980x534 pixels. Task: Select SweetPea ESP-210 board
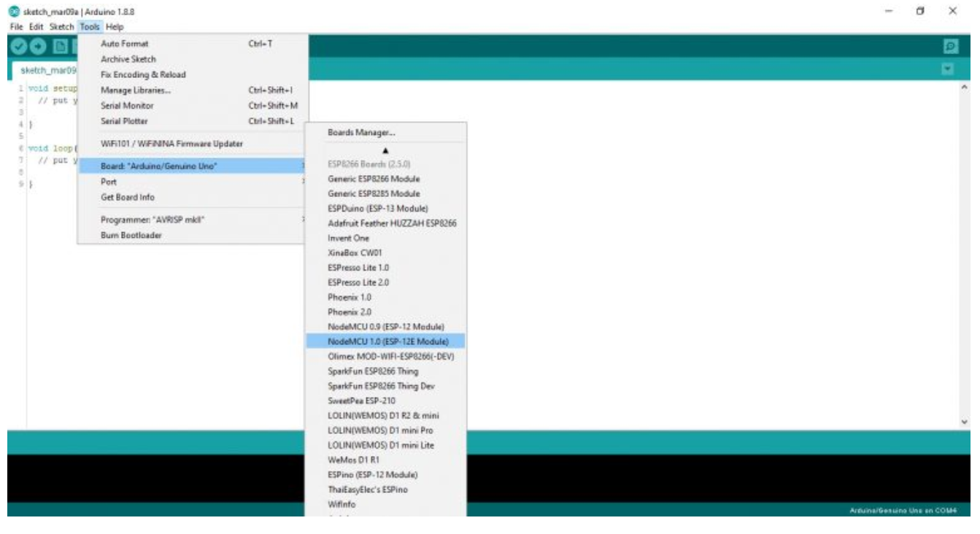coord(385,401)
